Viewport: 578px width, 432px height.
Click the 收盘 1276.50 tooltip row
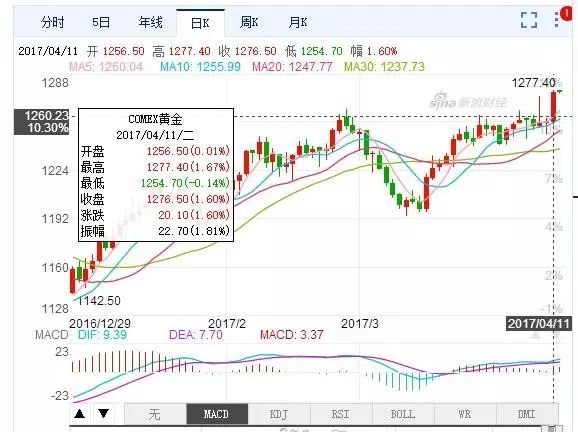pos(155,199)
